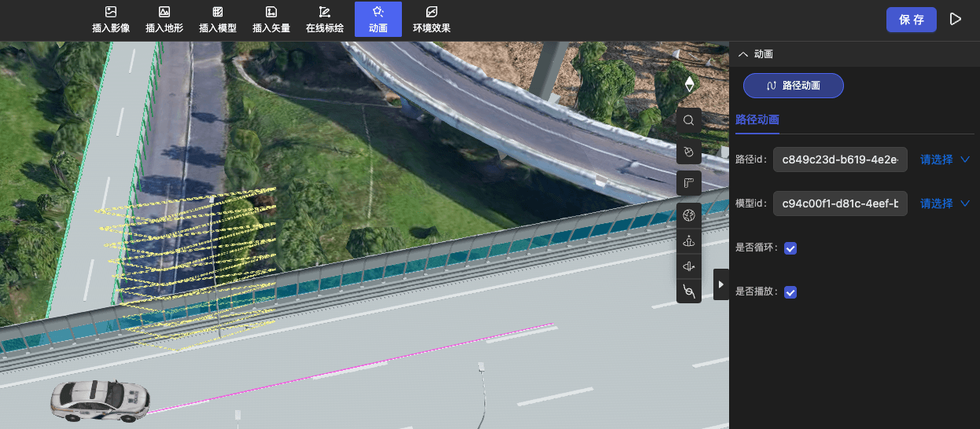Open the 在线标绘 tool

(x=324, y=20)
